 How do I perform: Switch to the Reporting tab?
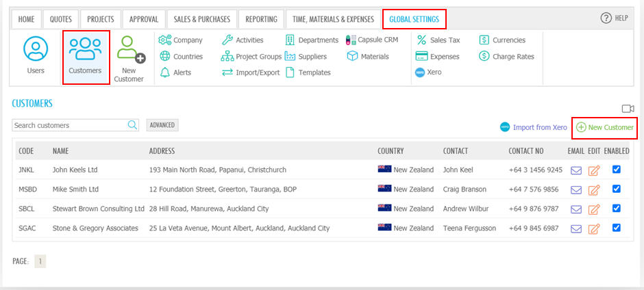pyautogui.click(x=261, y=19)
